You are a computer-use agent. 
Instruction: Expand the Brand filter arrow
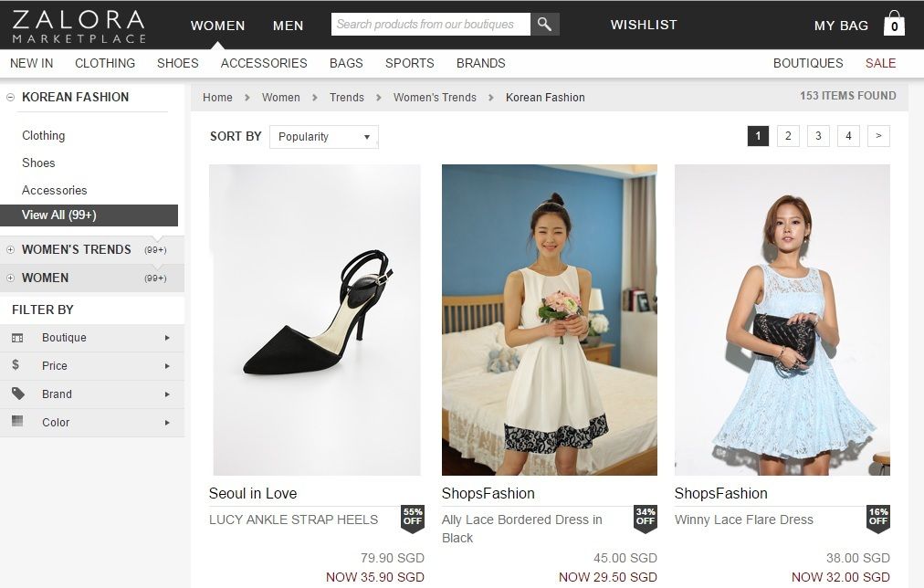point(167,394)
